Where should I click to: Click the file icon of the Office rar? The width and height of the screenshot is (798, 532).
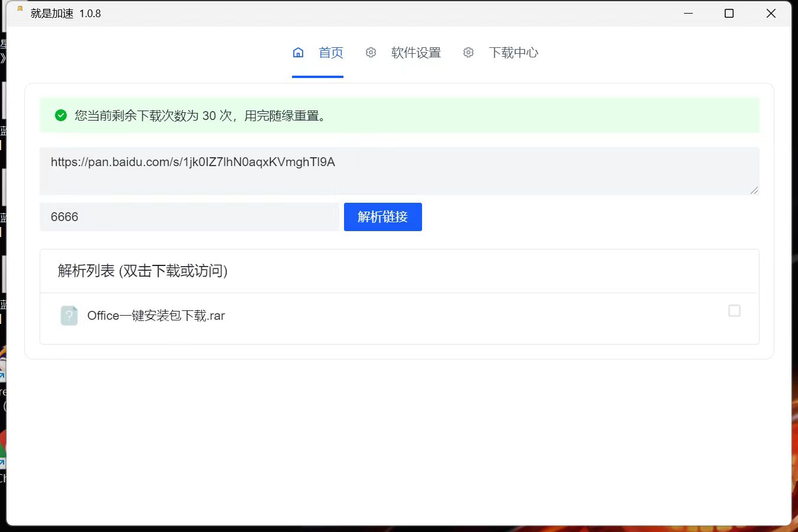point(69,316)
